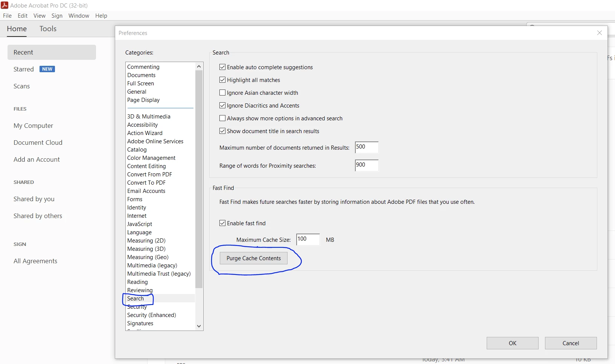Select Security (Enhanced) category

[x=152, y=315]
